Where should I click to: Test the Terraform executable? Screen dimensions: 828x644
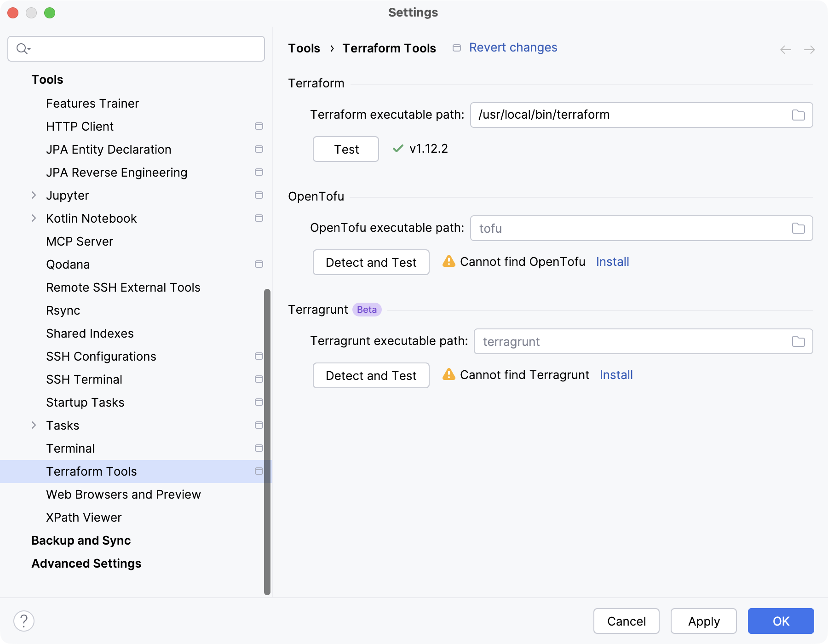tap(345, 149)
